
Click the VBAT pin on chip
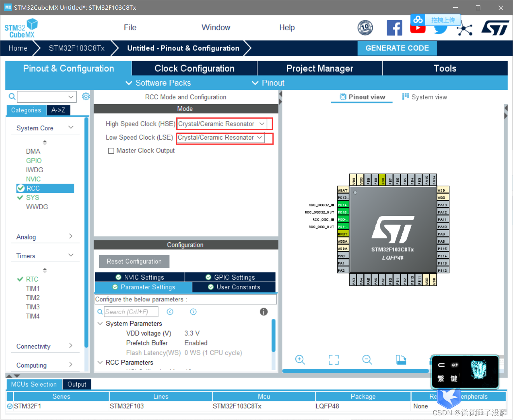tap(343, 190)
